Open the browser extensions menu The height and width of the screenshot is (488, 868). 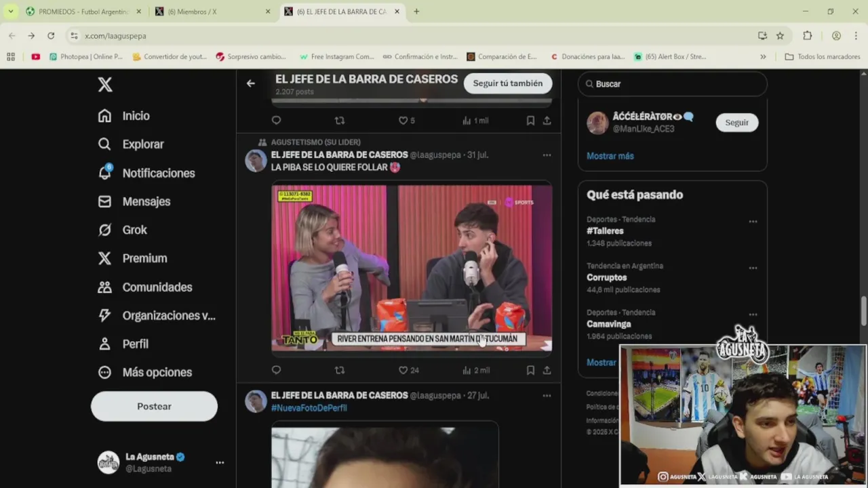807,36
